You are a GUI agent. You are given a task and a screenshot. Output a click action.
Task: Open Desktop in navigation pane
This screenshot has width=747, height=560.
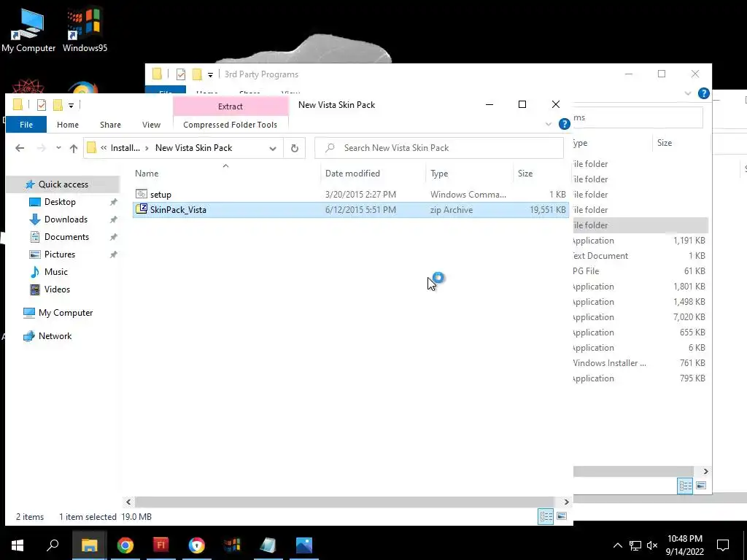pos(60,202)
